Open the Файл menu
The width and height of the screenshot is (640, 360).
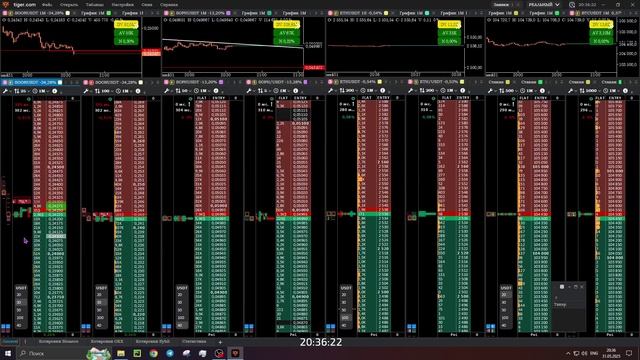tap(47, 4)
